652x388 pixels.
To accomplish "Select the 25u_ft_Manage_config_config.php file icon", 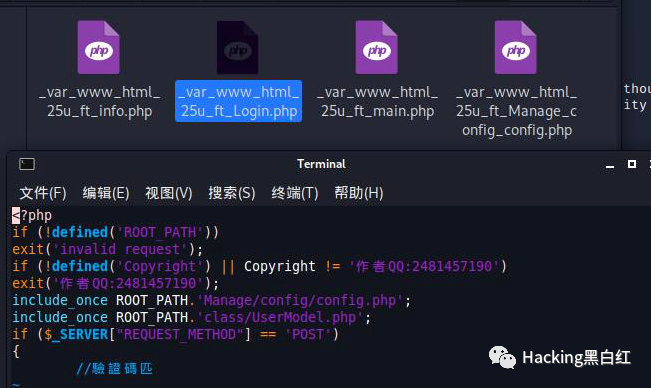I will tap(516, 47).
